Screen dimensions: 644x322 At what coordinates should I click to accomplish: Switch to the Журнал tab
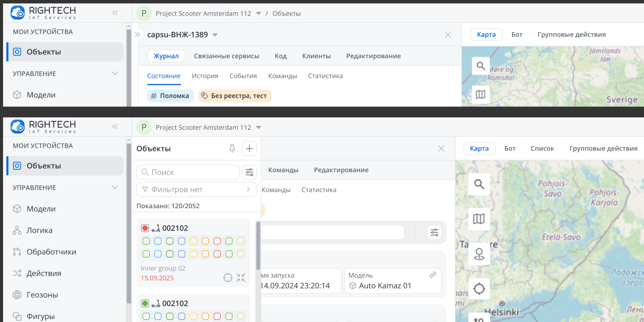click(166, 56)
